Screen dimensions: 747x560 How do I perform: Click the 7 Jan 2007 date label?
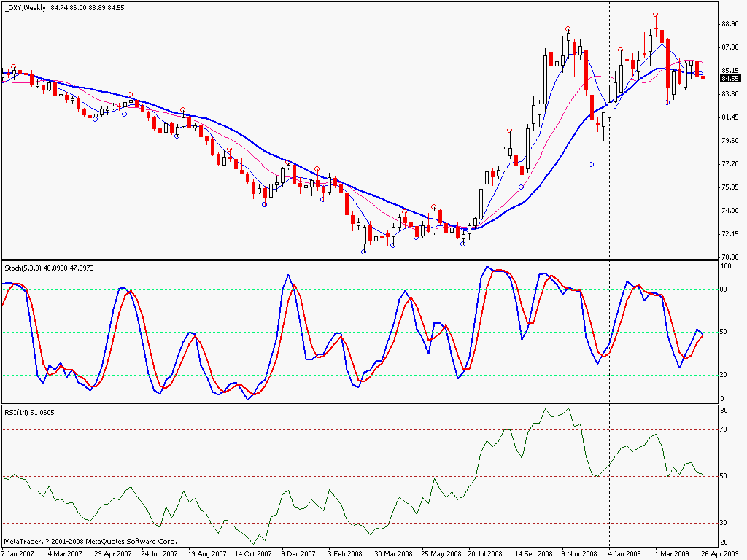[x=18, y=554]
